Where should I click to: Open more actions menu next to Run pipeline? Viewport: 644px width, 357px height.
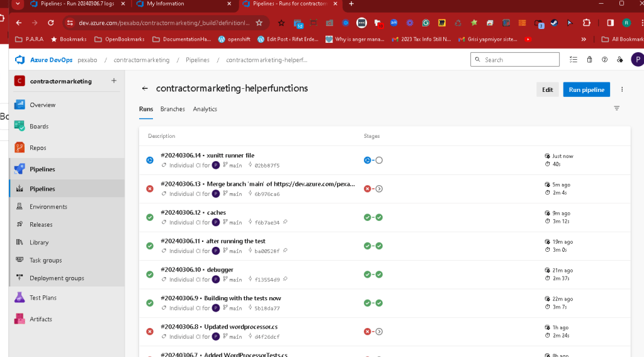pos(622,89)
